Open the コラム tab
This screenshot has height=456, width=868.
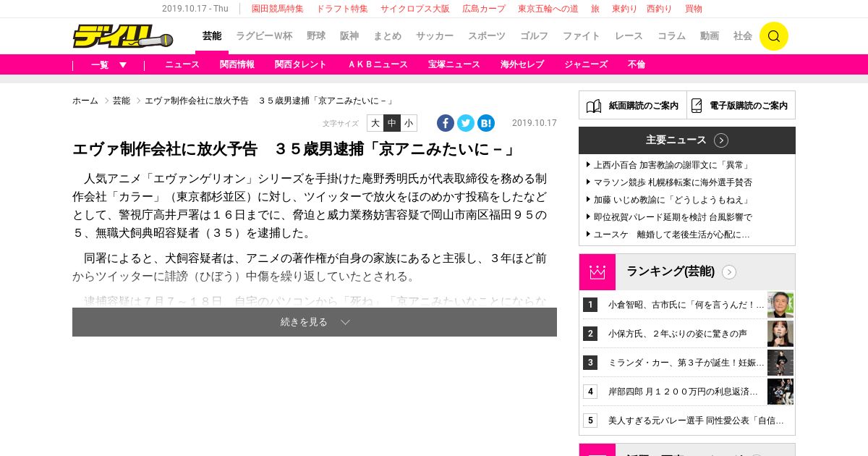[x=671, y=36]
